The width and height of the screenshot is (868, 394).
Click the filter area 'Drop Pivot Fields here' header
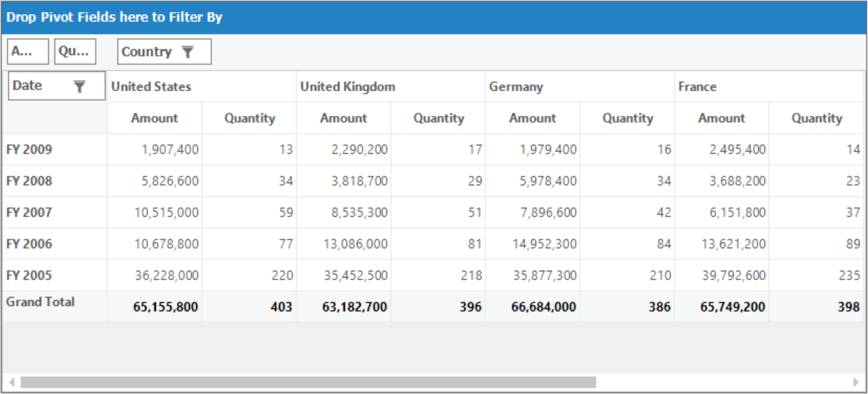click(434, 17)
